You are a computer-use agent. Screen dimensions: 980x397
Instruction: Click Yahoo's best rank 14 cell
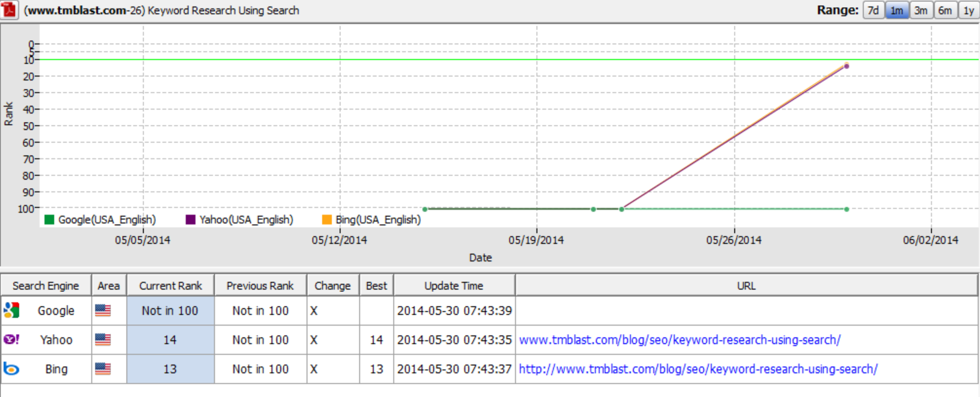click(x=376, y=340)
